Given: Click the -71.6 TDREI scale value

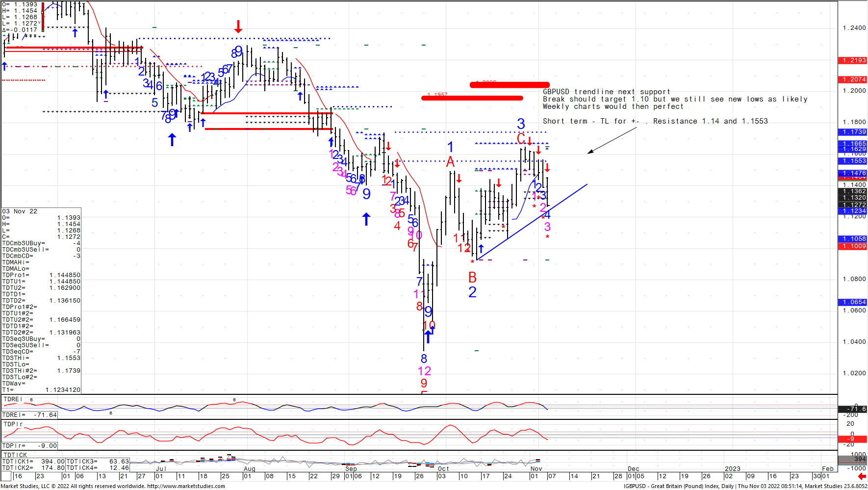Looking at the screenshot, I should click(x=852, y=409).
